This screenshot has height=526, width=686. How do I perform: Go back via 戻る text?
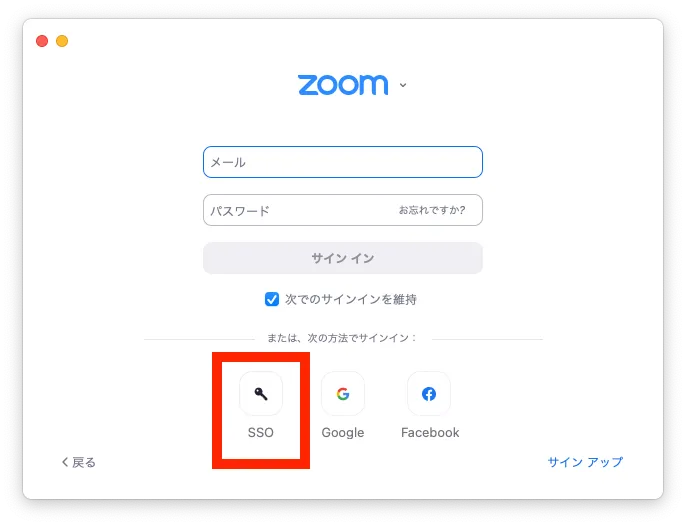84,462
